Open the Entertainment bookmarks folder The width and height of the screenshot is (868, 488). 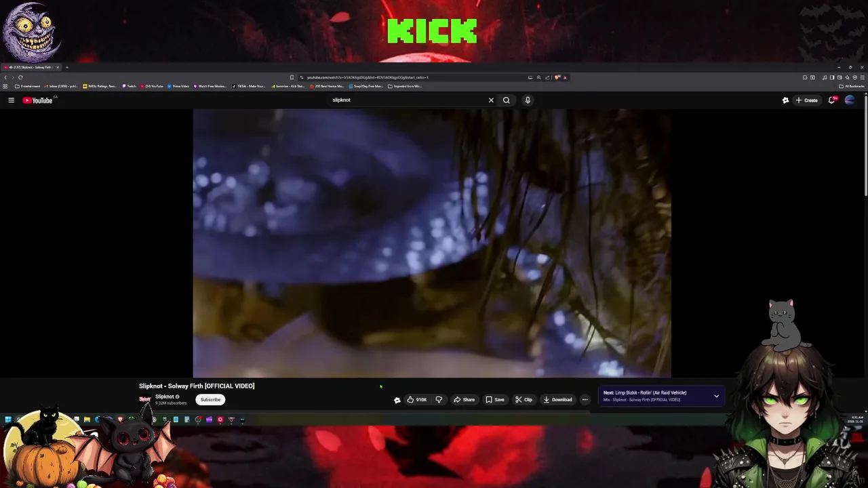pos(27,86)
